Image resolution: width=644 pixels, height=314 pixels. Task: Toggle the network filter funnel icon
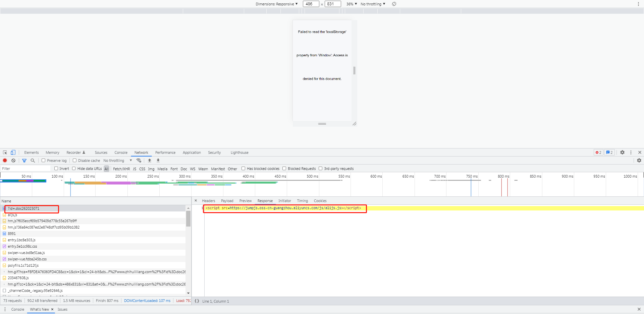click(x=24, y=161)
